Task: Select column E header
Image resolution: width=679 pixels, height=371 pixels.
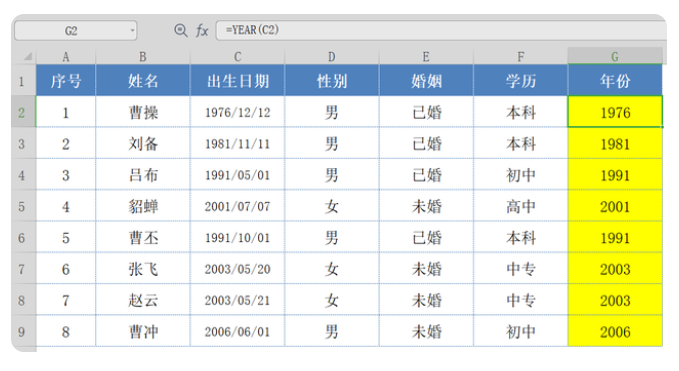Action: click(x=426, y=57)
